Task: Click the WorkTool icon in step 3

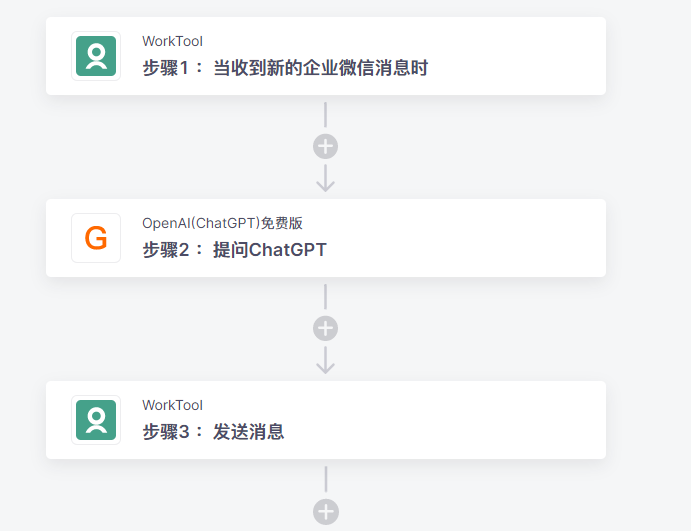Action: click(x=96, y=420)
